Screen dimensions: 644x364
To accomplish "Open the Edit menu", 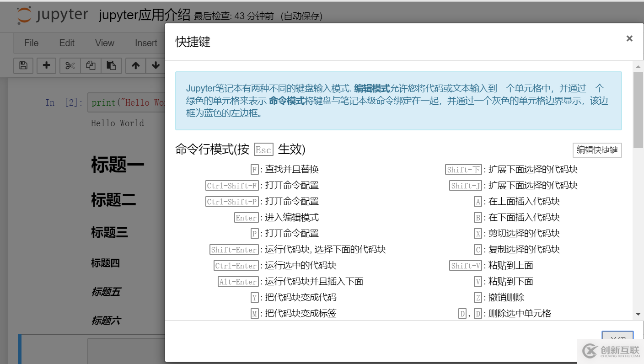I will (x=67, y=43).
